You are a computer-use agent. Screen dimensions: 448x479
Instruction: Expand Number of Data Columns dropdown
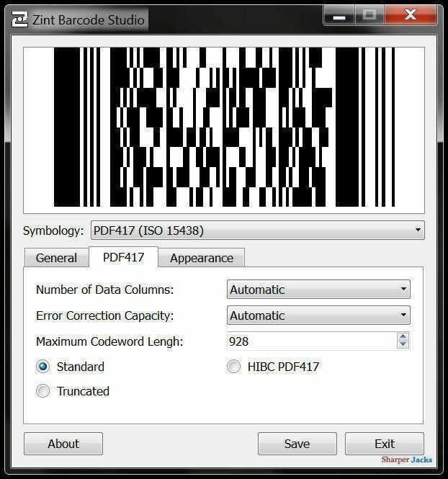pyautogui.click(x=318, y=290)
